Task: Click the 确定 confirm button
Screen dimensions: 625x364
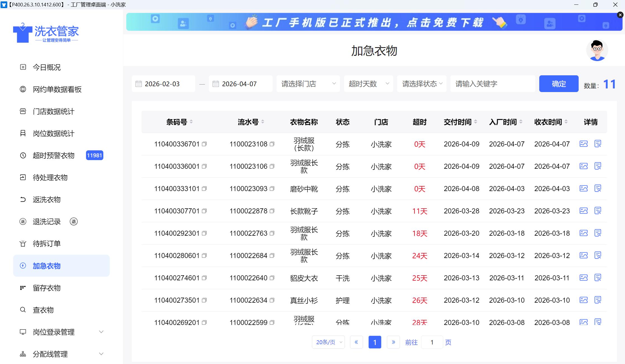Action: (559, 84)
